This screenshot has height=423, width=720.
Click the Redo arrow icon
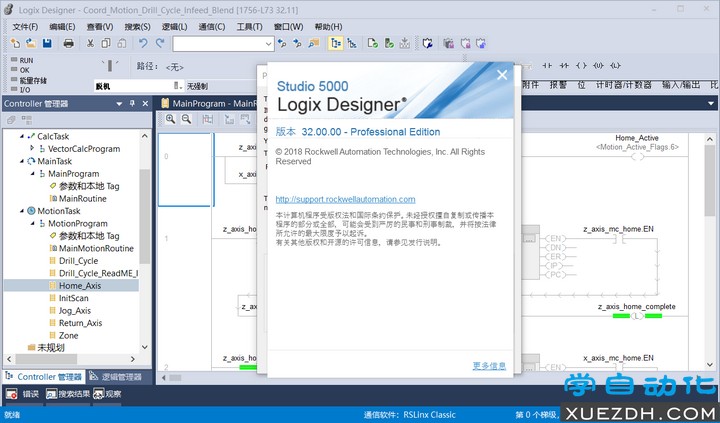(x=160, y=44)
